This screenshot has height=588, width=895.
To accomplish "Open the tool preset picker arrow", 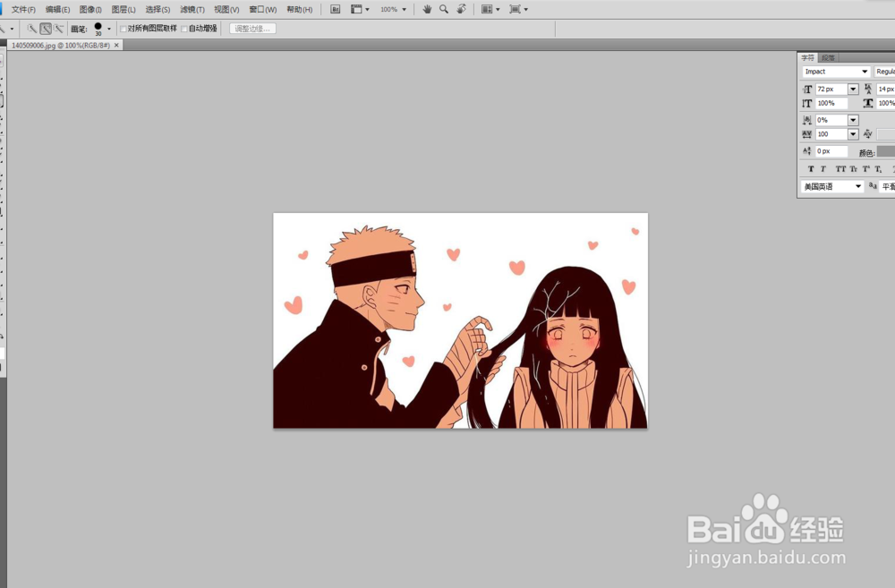I will (x=12, y=29).
